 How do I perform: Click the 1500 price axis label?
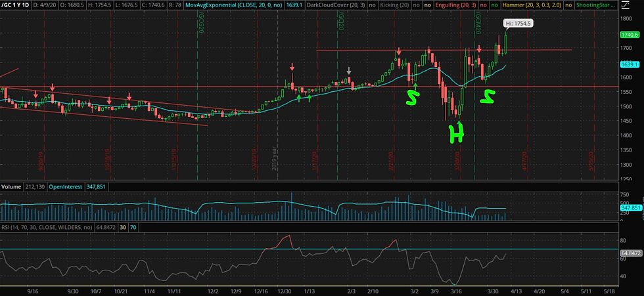pos(626,106)
